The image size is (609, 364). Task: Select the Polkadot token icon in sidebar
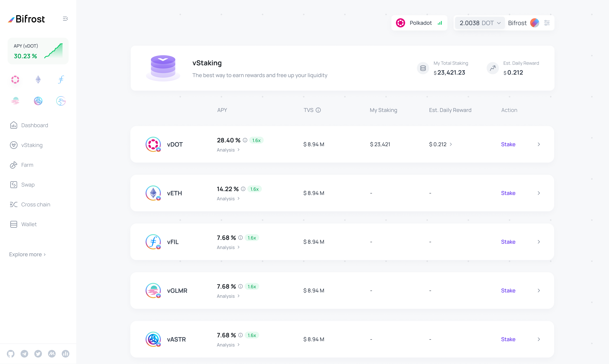coord(15,79)
